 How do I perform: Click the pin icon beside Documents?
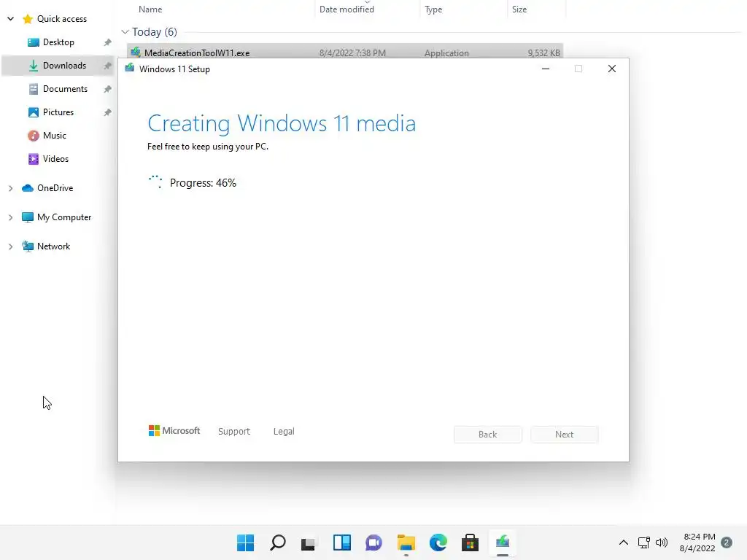108,89
